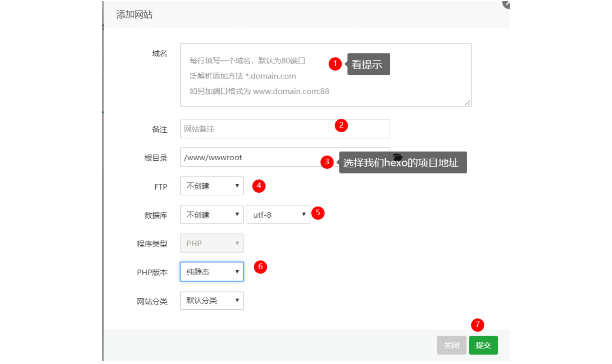Click the domain name text area
Viewport: 612px width, 364px height.
pos(325,75)
